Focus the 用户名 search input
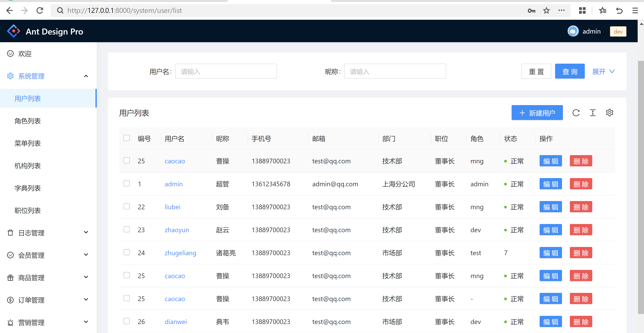The width and height of the screenshot is (644, 333). pos(226,71)
